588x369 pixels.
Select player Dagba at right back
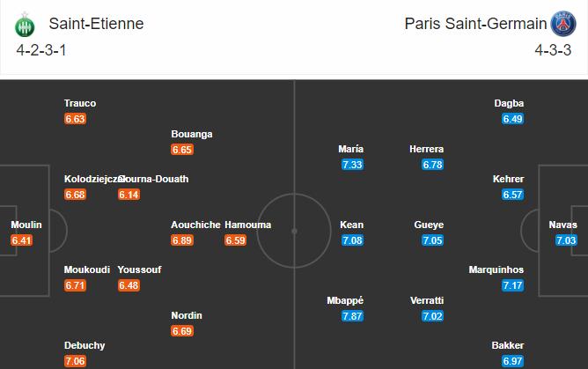(x=509, y=103)
